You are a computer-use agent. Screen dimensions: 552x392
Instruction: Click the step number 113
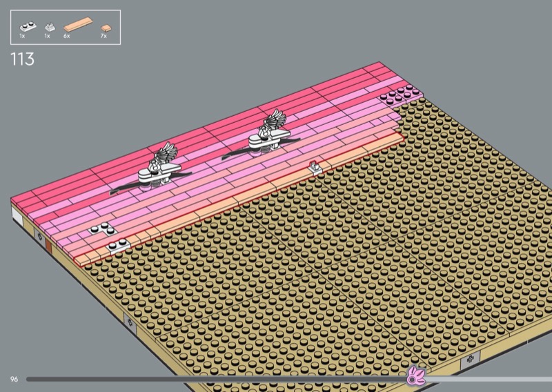coord(22,59)
